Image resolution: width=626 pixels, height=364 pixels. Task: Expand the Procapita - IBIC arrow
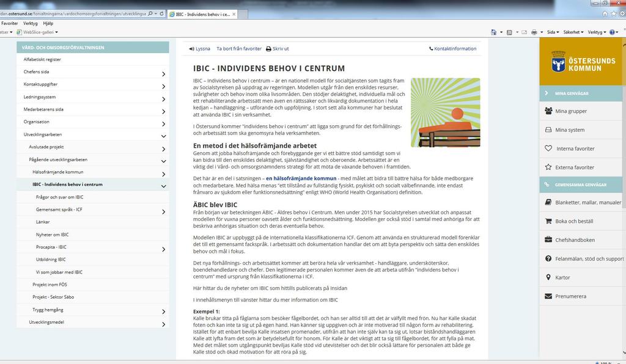(164, 249)
